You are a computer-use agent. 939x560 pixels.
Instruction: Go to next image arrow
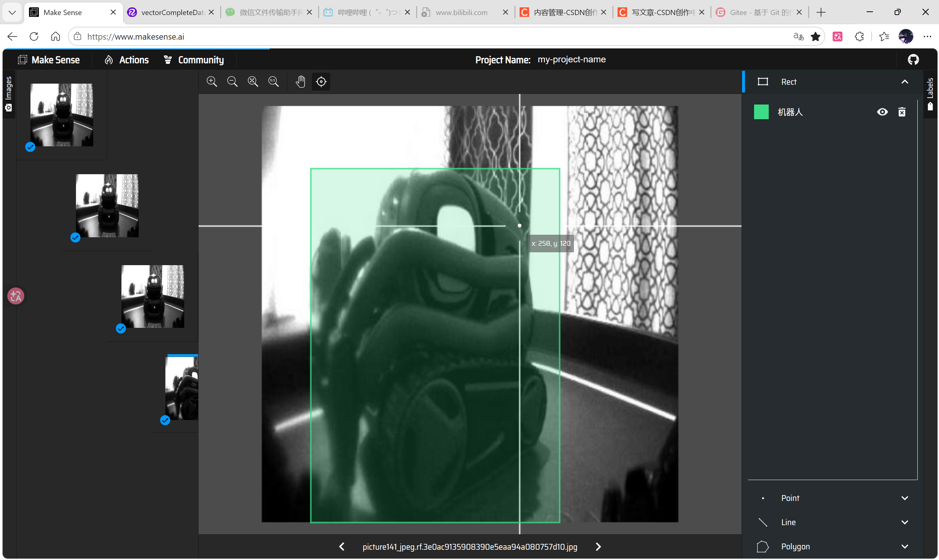pyautogui.click(x=598, y=546)
